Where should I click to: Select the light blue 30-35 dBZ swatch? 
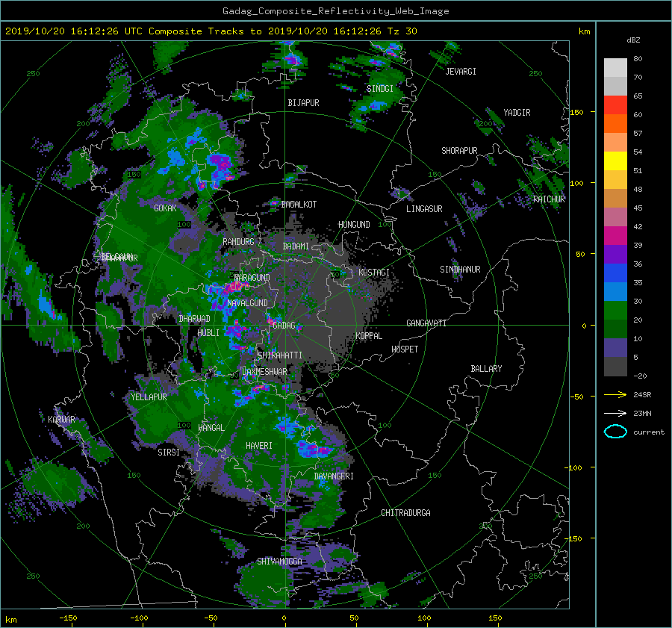[615, 291]
